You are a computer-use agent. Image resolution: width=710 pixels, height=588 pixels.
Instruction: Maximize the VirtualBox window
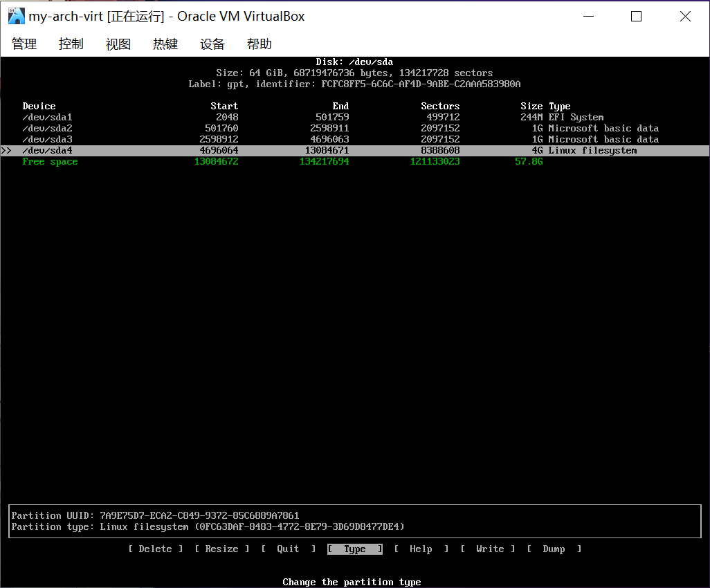point(636,17)
